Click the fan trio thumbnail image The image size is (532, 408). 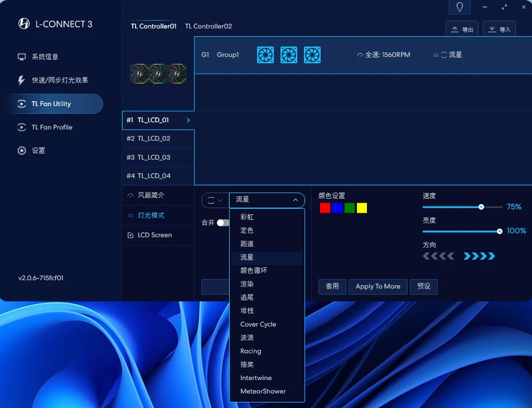(158, 73)
